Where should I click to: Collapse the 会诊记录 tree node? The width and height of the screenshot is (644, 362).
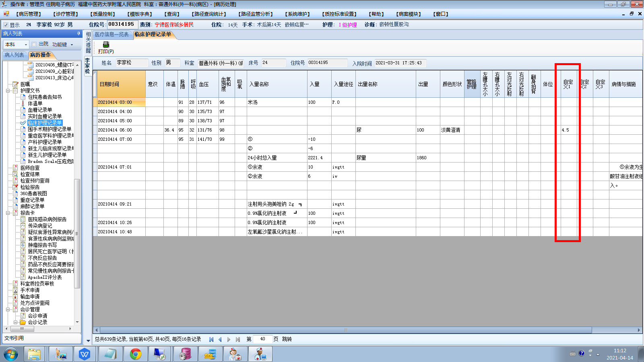point(16,322)
